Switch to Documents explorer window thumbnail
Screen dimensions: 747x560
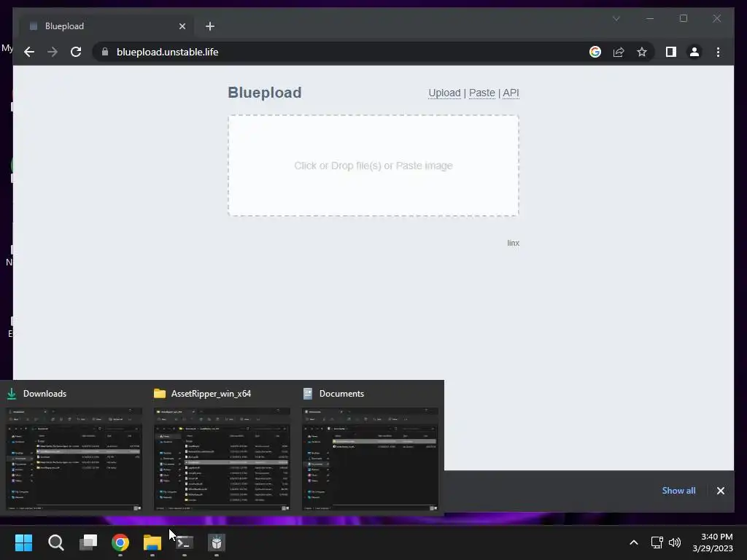click(x=370, y=459)
